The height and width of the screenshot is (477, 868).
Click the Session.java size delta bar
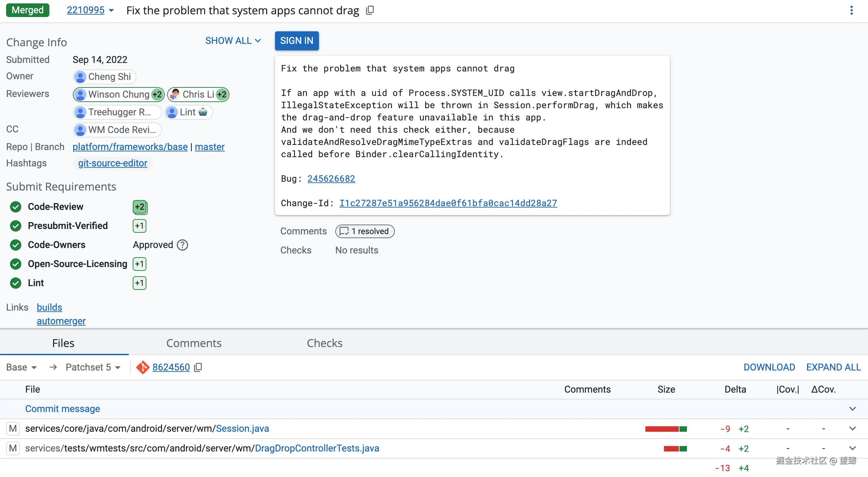pyautogui.click(x=666, y=429)
